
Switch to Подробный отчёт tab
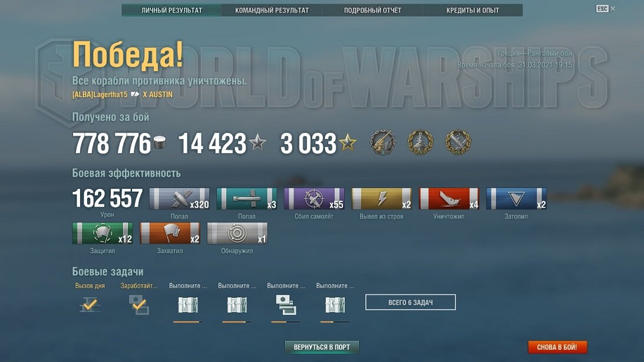click(372, 10)
